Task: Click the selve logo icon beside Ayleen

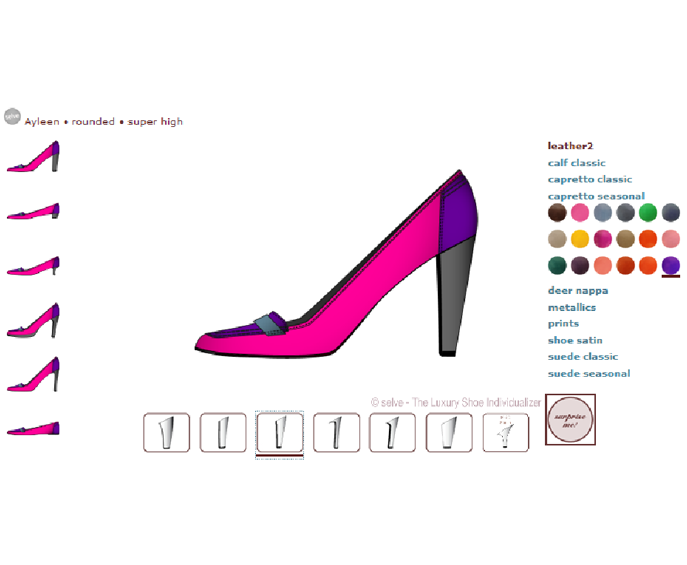Action: point(12,116)
